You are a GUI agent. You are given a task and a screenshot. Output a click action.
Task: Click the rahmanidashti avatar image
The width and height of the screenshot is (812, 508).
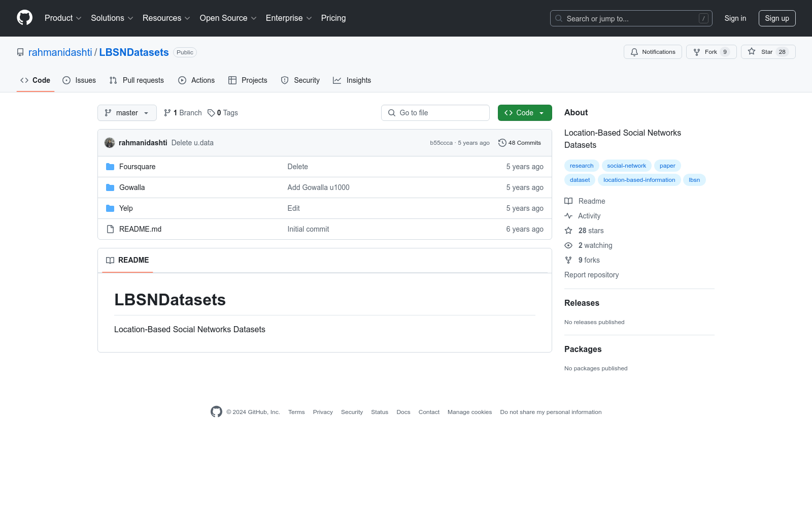click(x=110, y=143)
